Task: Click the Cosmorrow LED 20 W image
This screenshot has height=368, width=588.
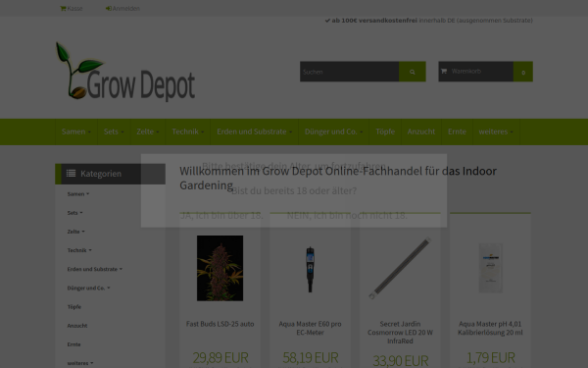Action: (400, 268)
